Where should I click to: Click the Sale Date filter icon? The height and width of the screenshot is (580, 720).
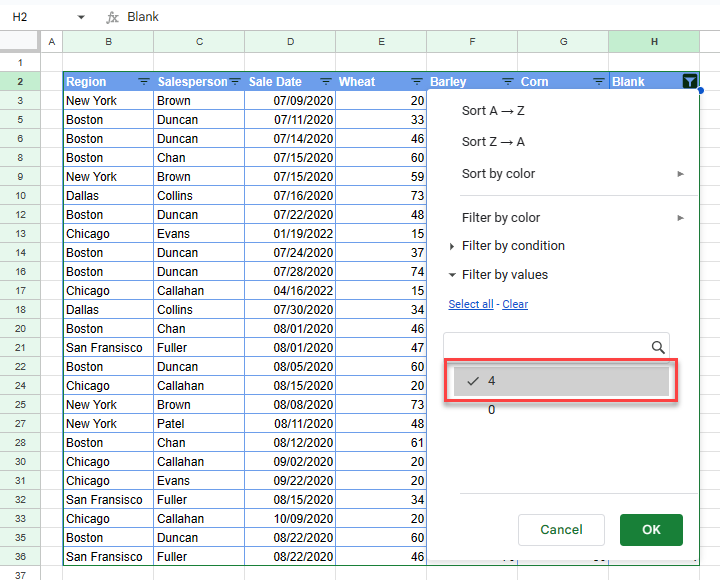pyautogui.click(x=326, y=82)
